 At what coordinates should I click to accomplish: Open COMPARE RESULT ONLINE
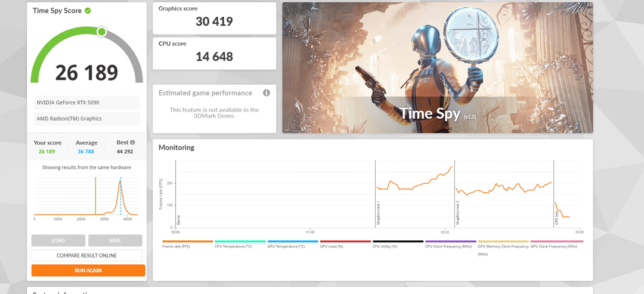(87, 255)
